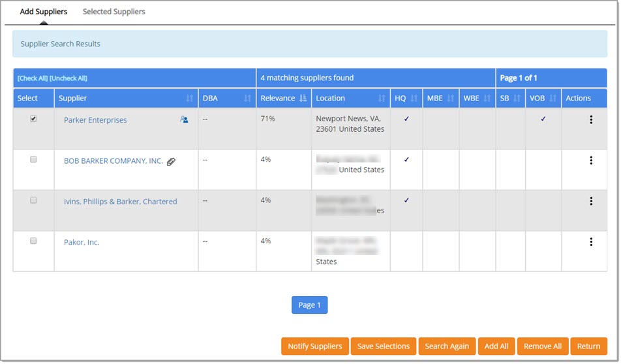Click the Page 1 pagination button
This screenshot has width=621, height=364.
(309, 305)
